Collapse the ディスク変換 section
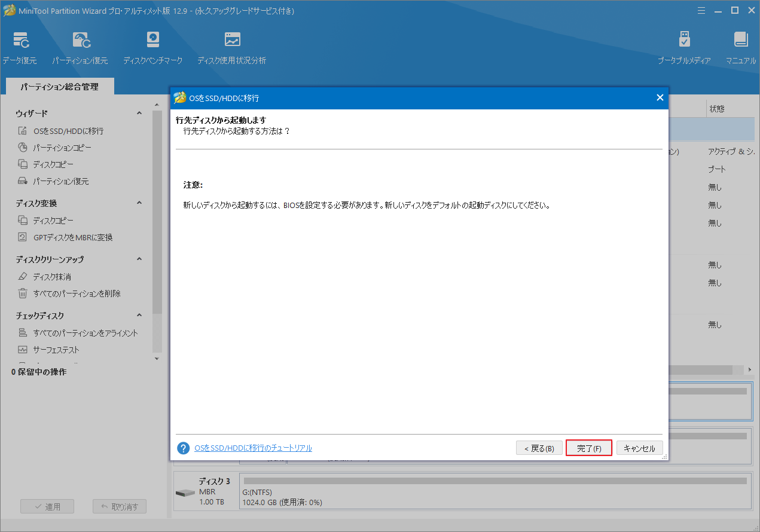Image resolution: width=760 pixels, height=532 pixels. point(139,203)
